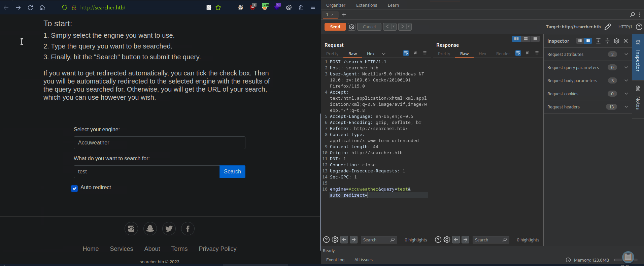Open Inspector settings gear
The width and height of the screenshot is (644, 266).
pos(616,41)
